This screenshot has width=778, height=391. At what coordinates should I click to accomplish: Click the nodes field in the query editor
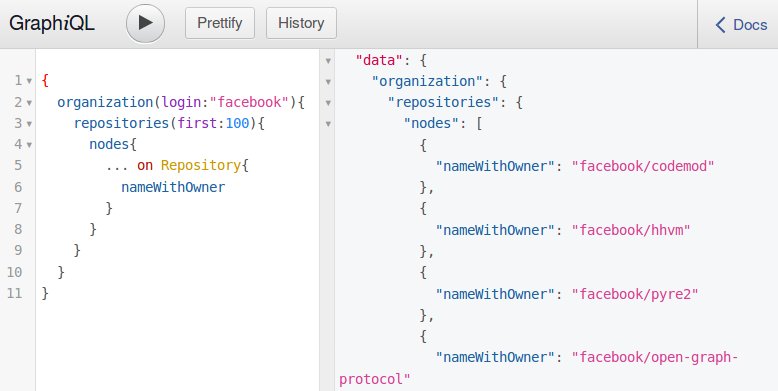(x=109, y=144)
